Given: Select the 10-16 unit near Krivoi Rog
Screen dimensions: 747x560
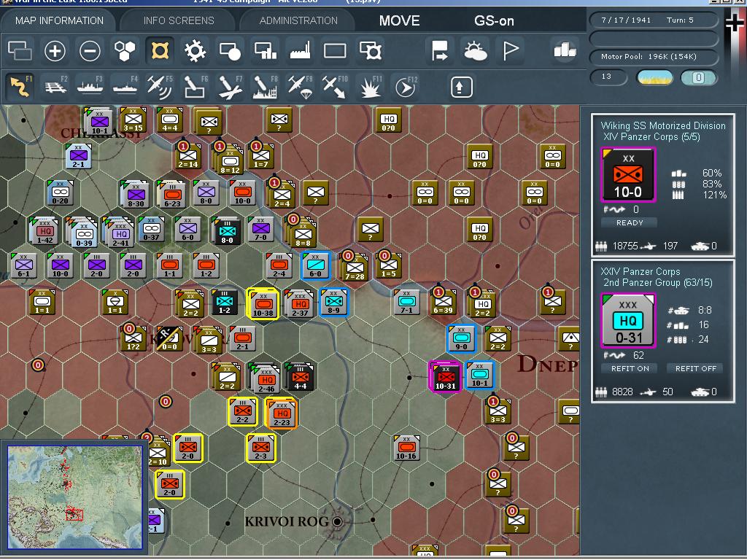Looking at the screenshot, I should (406, 448).
